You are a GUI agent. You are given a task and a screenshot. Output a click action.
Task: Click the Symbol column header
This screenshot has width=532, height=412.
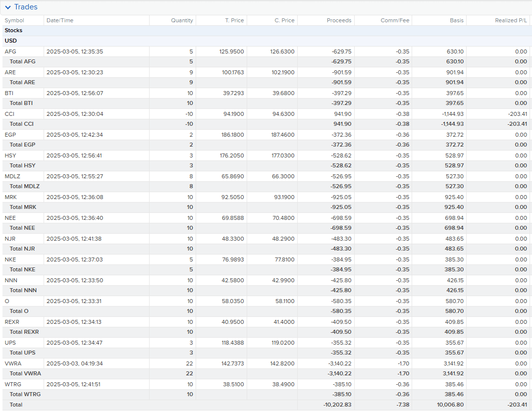(x=14, y=20)
